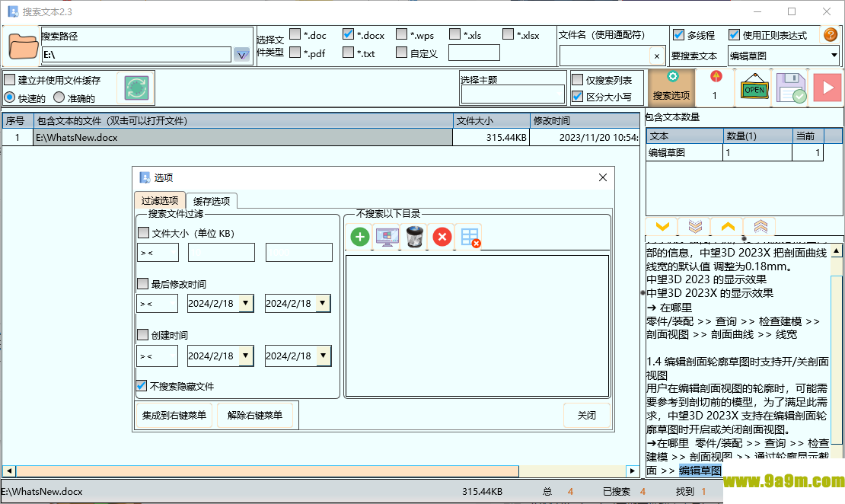This screenshot has height=504, width=845.
Task: Click the 修改时间 column header
Action: 585,121
